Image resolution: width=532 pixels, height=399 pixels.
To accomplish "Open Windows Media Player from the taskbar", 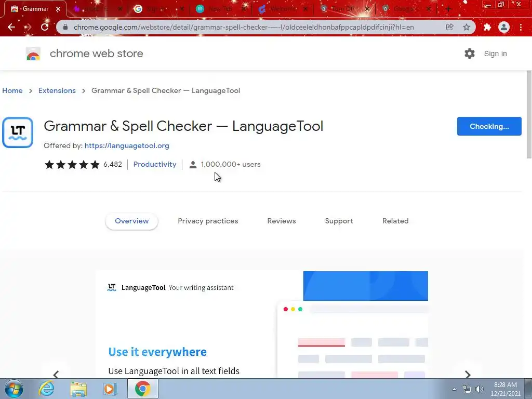I will point(110,389).
